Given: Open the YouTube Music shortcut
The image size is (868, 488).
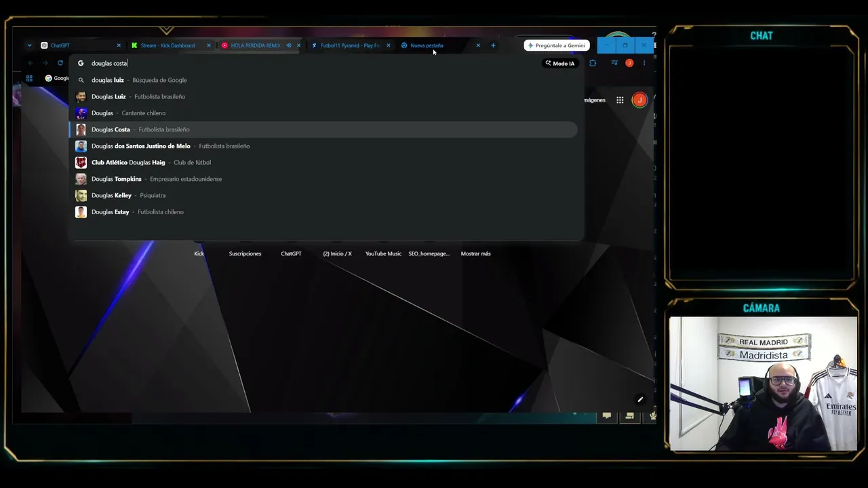Looking at the screenshot, I should (x=383, y=253).
